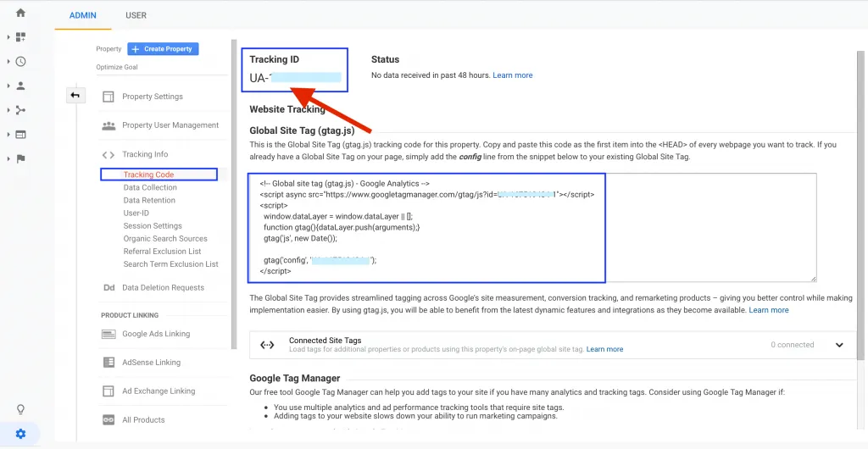Expand the Customization section arrow
Screen dimensions: 868x449
pyautogui.click(x=8, y=37)
